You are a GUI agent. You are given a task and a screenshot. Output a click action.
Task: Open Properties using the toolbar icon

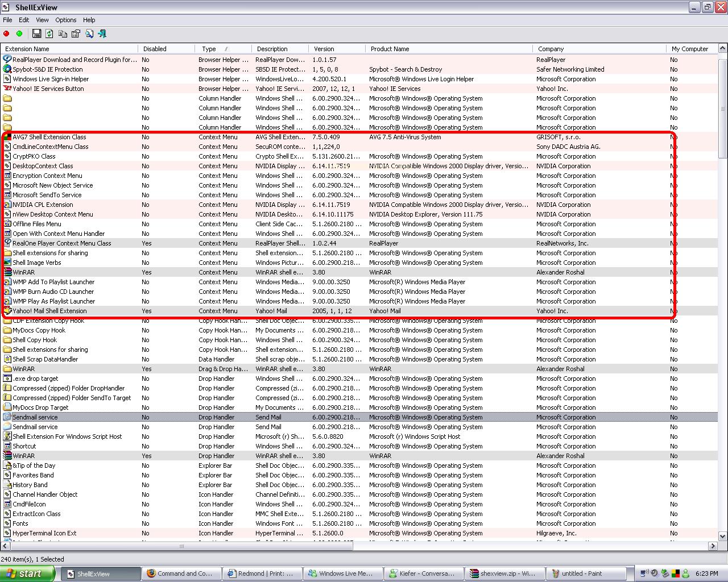click(76, 34)
